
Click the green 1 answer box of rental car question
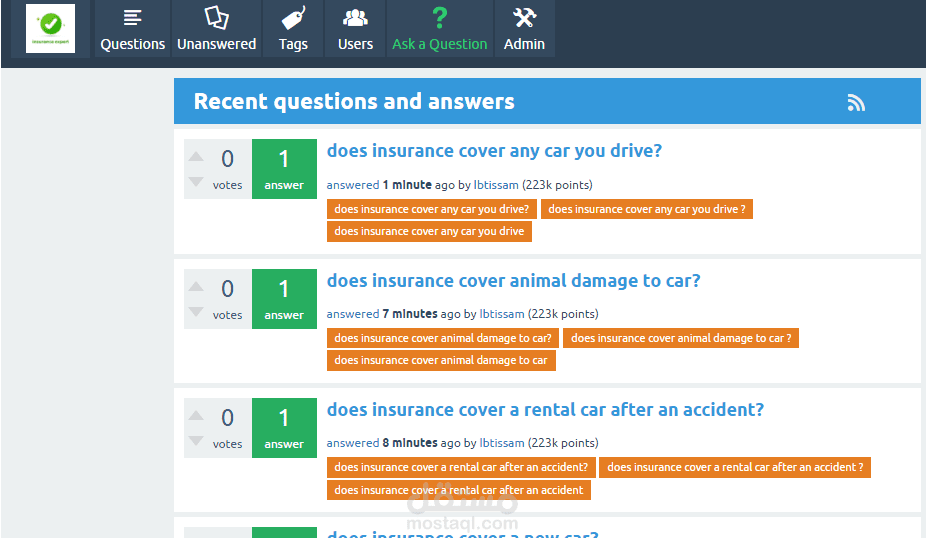coord(284,427)
